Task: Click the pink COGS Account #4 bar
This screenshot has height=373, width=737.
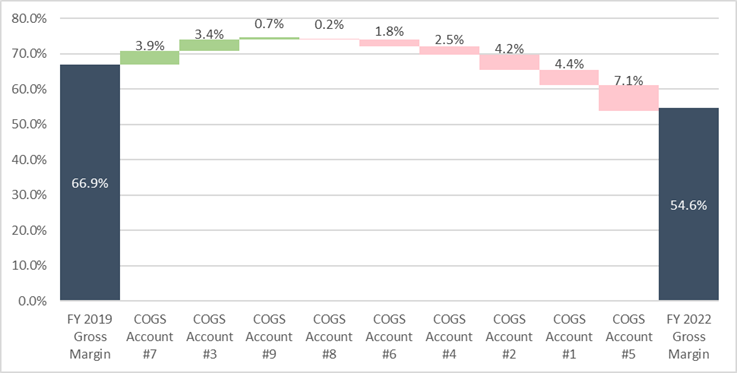Action: click(x=449, y=50)
